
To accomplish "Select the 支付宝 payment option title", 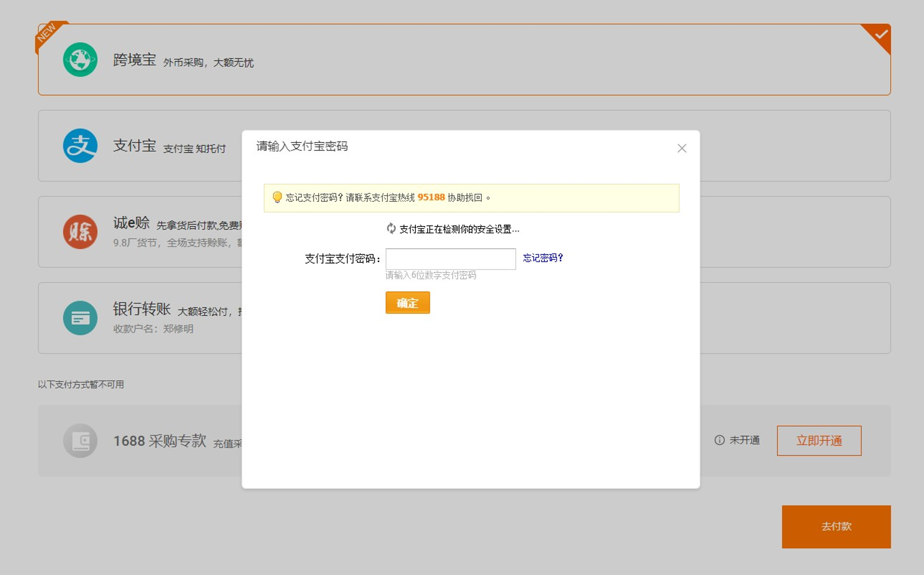I will [x=134, y=146].
